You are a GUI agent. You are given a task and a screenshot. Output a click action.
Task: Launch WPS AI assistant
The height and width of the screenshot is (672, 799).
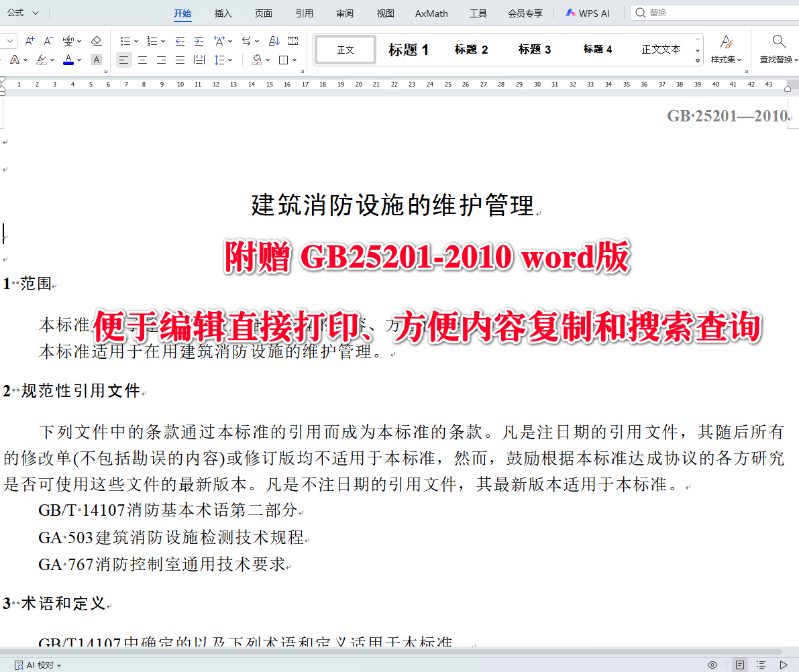pos(587,13)
